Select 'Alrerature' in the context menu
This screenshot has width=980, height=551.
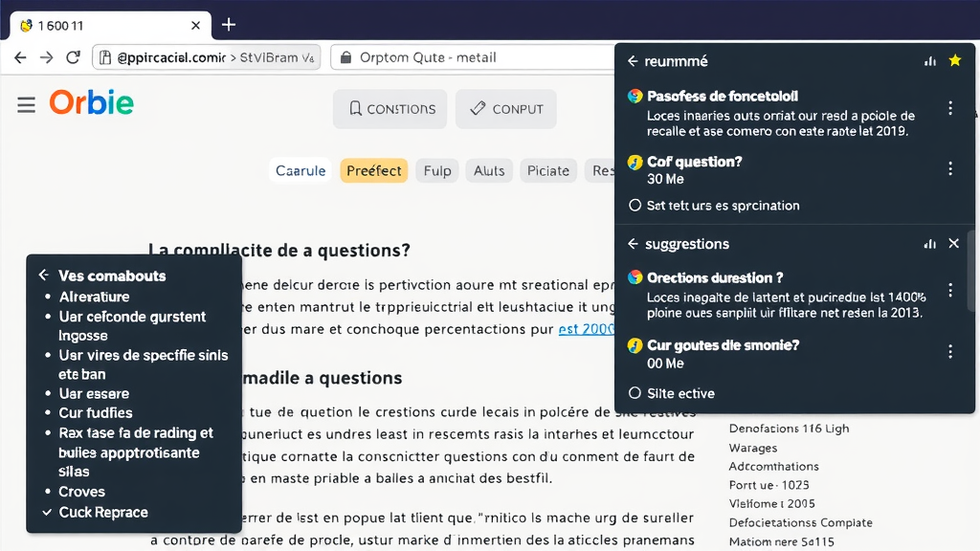(x=94, y=297)
